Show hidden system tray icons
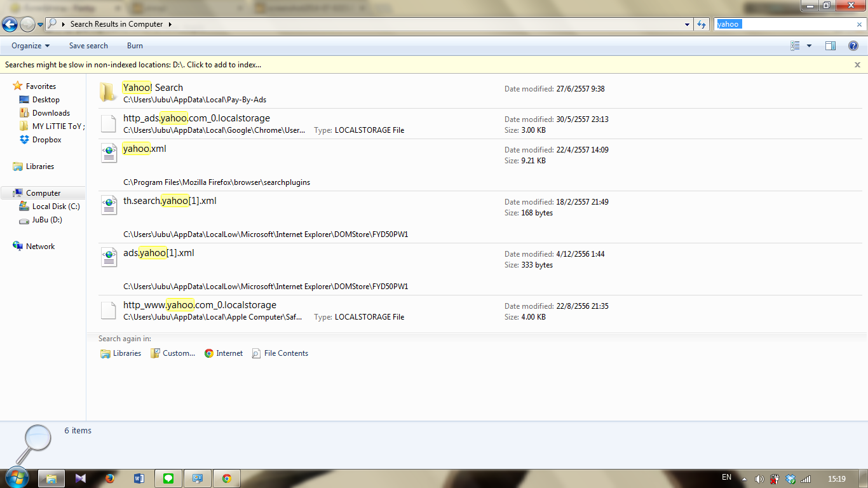The height and width of the screenshot is (488, 868). 744,478
